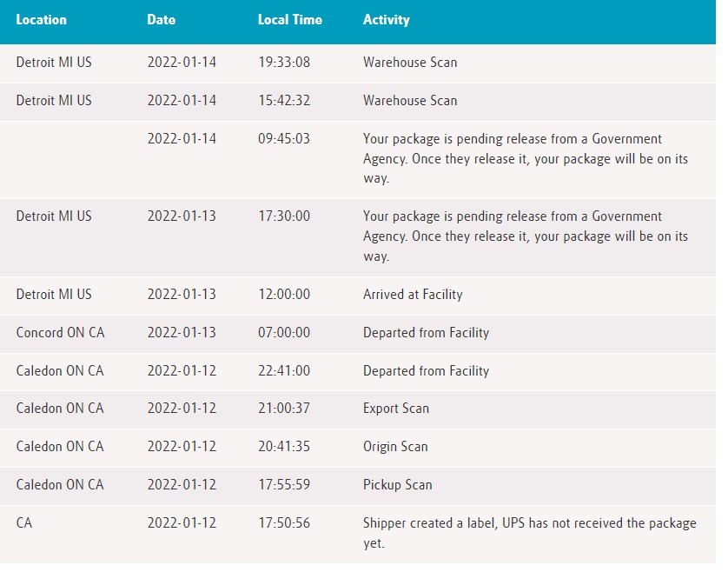Click the time 20:41:35 cell
The image size is (728, 572).
[x=284, y=447]
